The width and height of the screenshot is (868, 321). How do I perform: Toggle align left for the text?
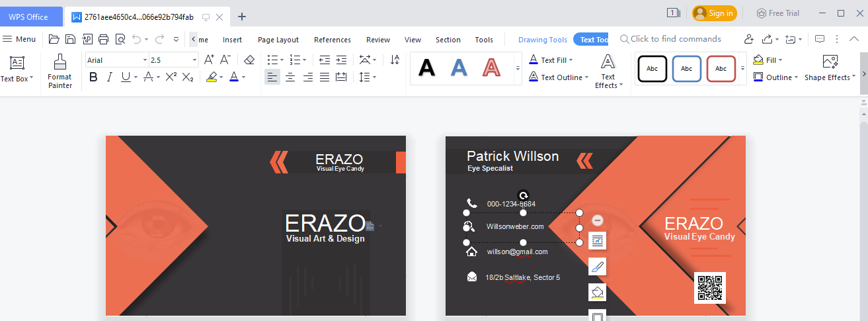(272, 77)
